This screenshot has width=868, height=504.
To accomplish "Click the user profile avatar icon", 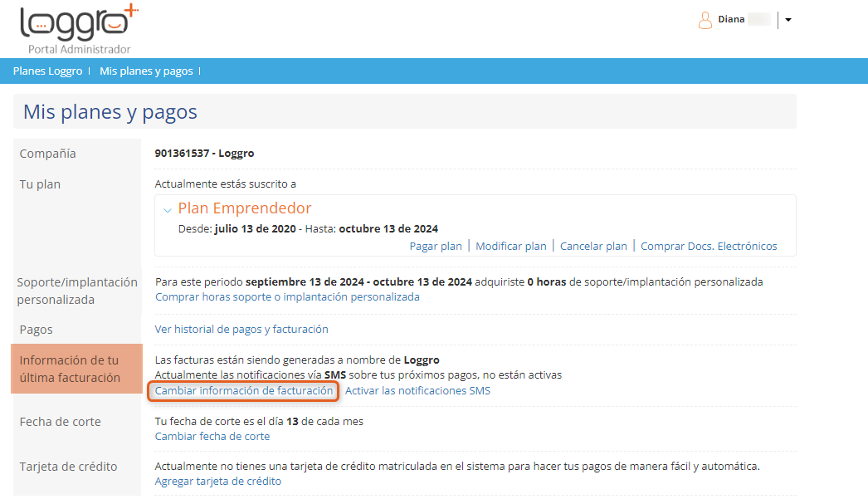I will tap(705, 20).
